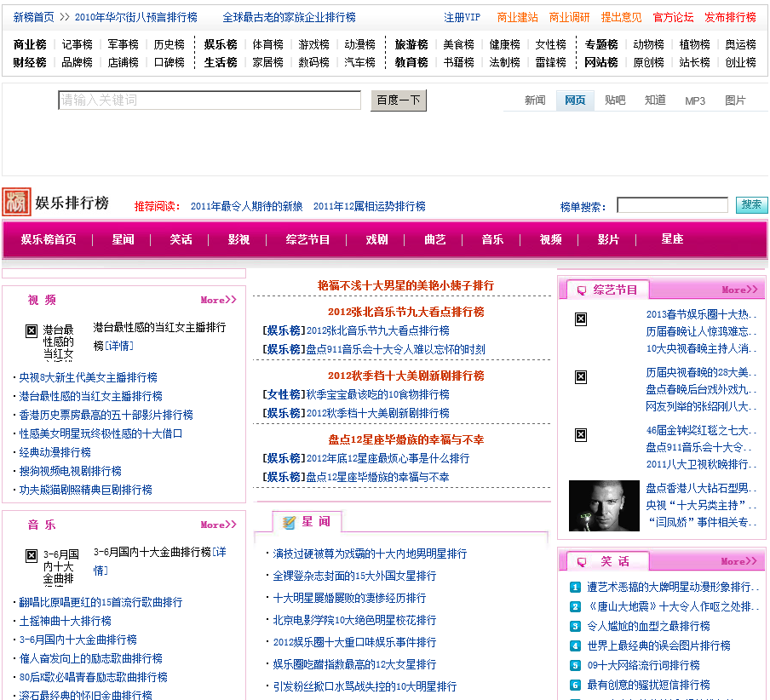Viewport: 770px width, 700px height.
Task: Open 音乐 in the pink navigation bar
Action: (x=492, y=239)
